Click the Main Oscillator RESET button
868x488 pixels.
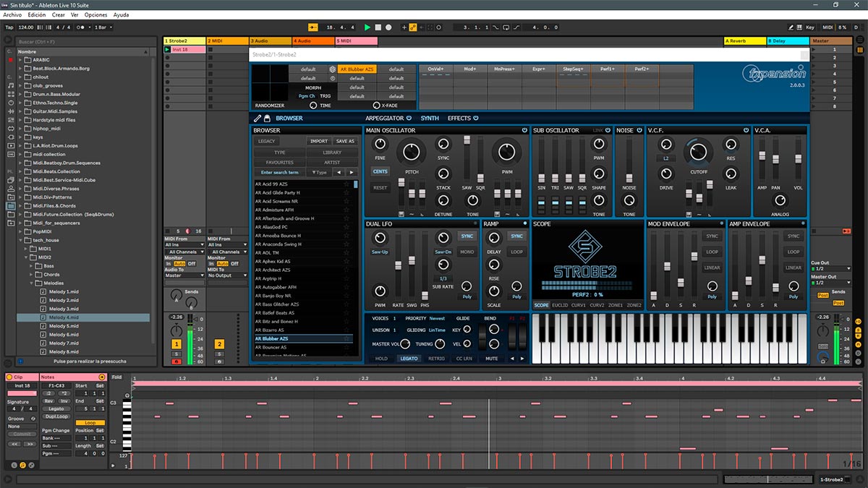(380, 188)
